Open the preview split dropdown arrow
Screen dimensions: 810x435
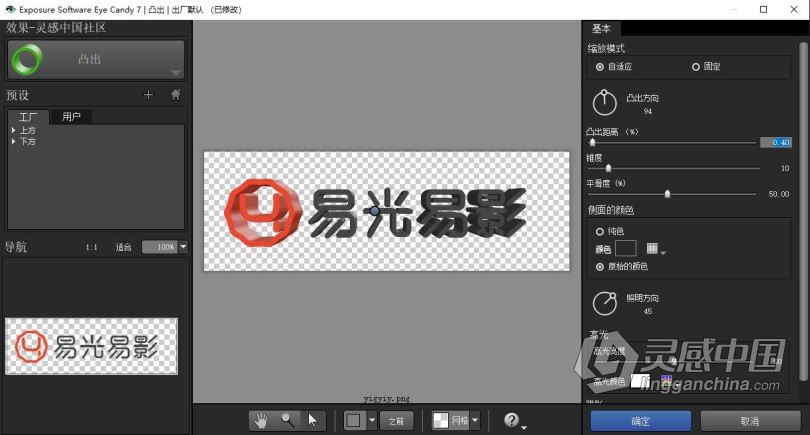click(x=372, y=421)
